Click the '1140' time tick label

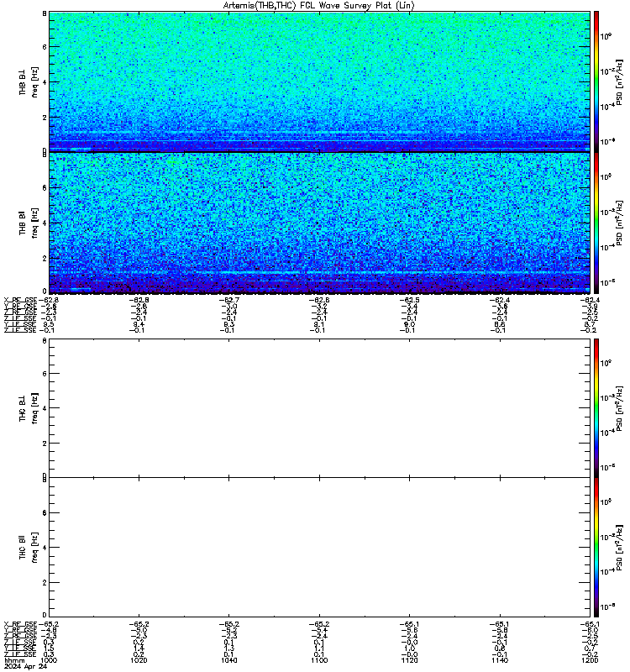click(500, 660)
